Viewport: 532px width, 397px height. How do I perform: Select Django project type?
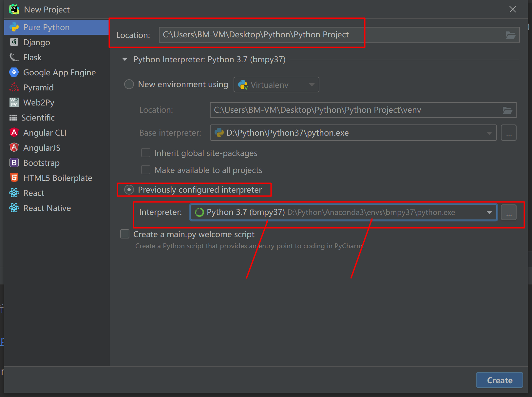pos(56,42)
